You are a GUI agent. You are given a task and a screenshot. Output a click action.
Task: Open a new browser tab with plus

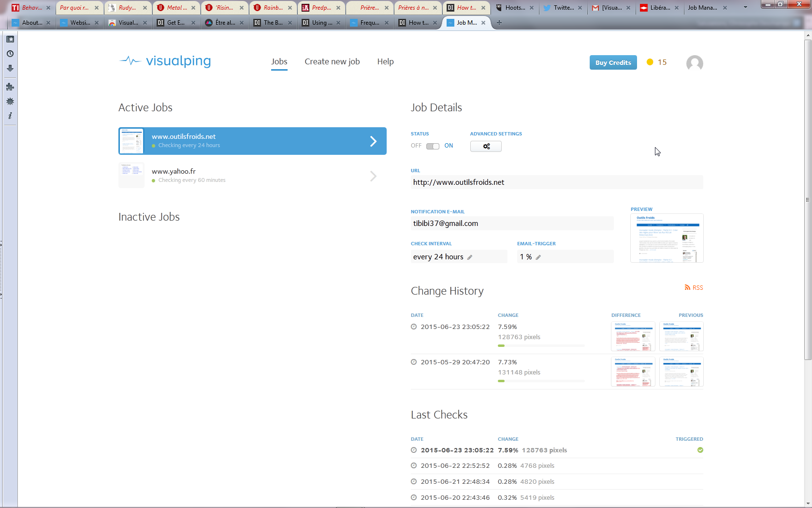click(499, 23)
